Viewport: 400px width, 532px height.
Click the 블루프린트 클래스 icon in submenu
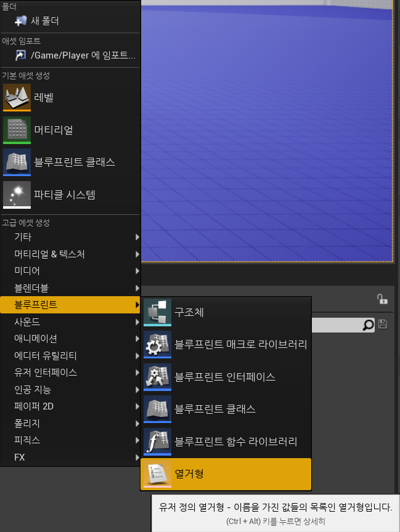(158, 409)
